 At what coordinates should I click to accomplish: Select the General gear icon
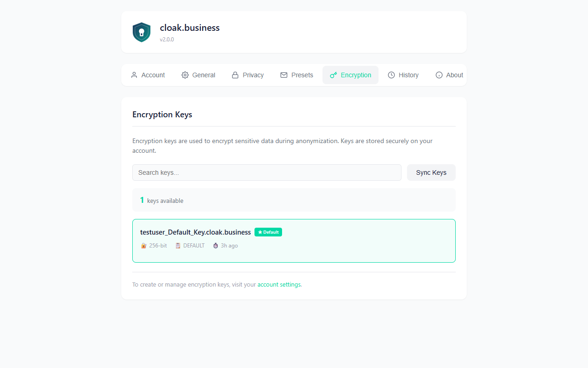tap(185, 75)
